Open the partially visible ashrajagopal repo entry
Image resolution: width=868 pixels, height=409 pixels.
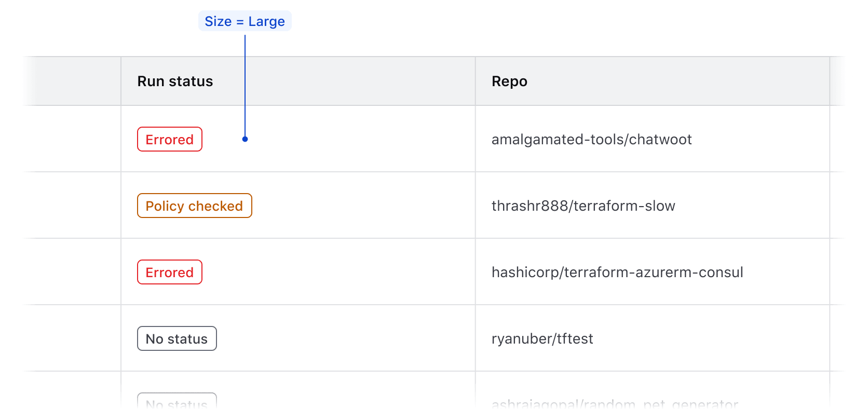coord(615,403)
